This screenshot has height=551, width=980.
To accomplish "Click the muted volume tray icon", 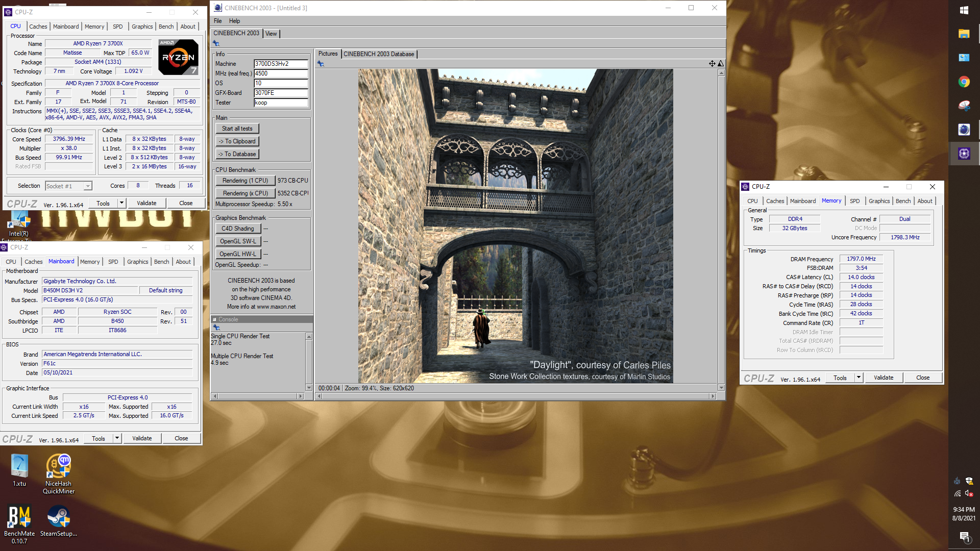I will click(969, 493).
